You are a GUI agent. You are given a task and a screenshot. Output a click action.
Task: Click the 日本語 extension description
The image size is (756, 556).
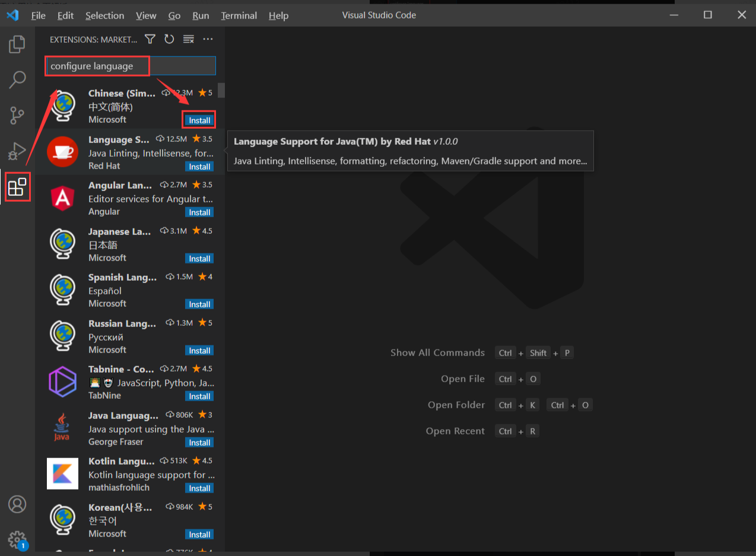coord(103,245)
